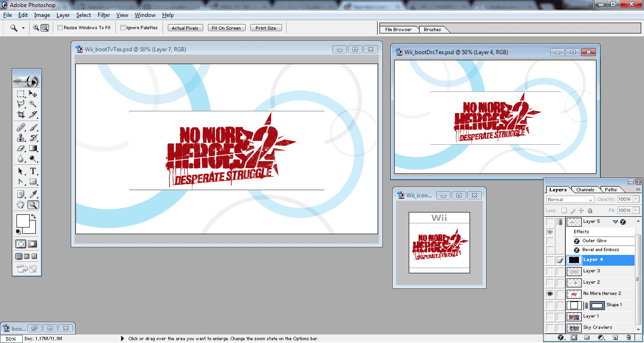Open the blending mode dropdown showing Normal

coord(570,200)
